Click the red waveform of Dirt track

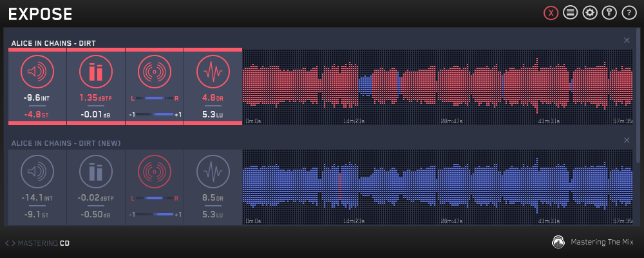click(x=438, y=85)
